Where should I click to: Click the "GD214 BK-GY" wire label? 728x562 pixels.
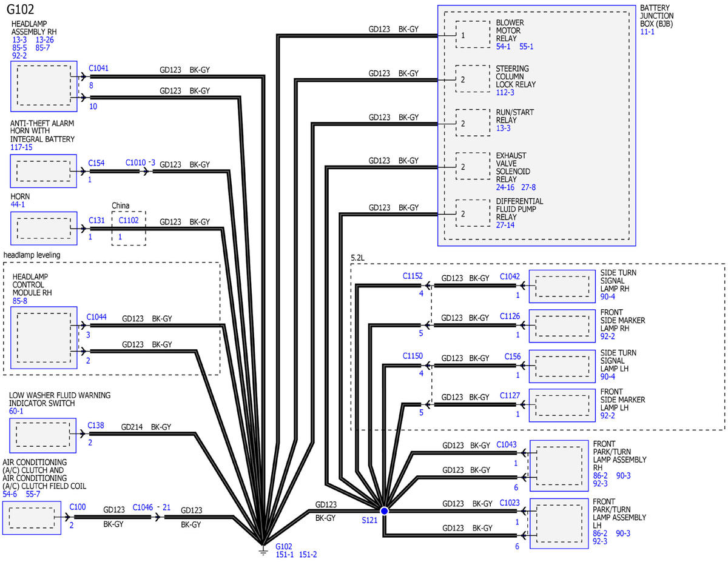point(146,427)
